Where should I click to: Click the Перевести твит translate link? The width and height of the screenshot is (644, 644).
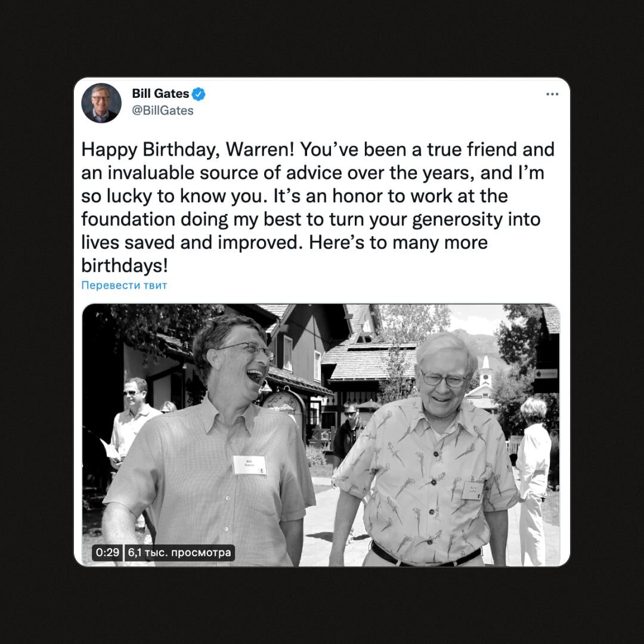124,285
